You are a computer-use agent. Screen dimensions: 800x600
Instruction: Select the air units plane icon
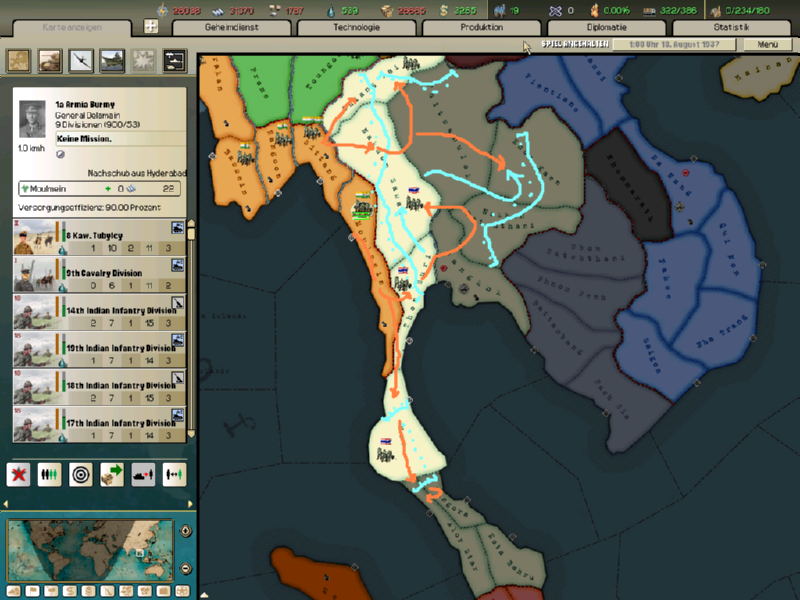pos(81,61)
